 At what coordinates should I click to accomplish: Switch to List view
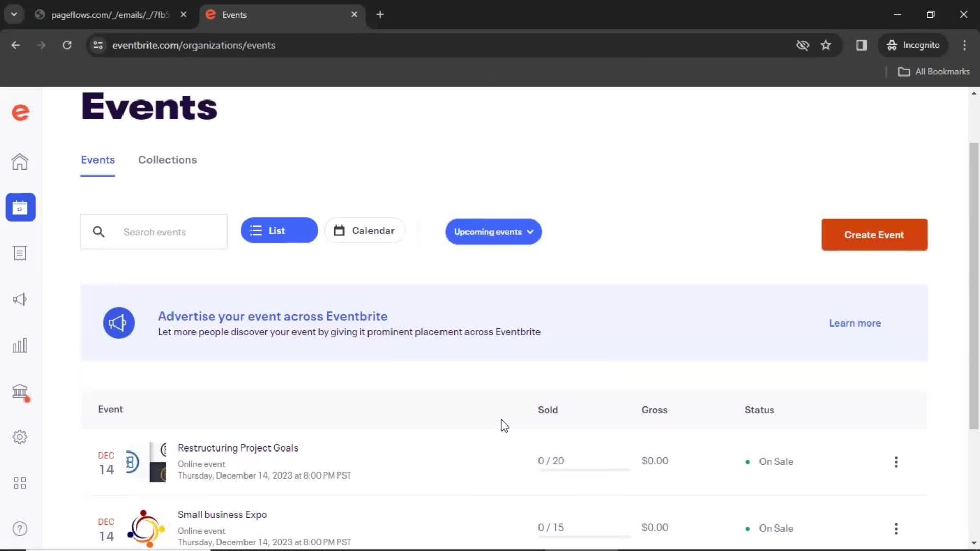(279, 231)
